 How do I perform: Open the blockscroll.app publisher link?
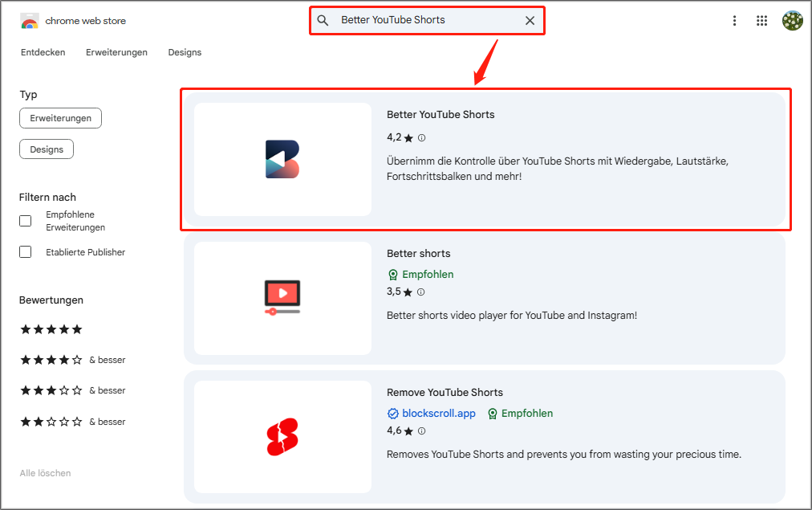[x=437, y=413]
